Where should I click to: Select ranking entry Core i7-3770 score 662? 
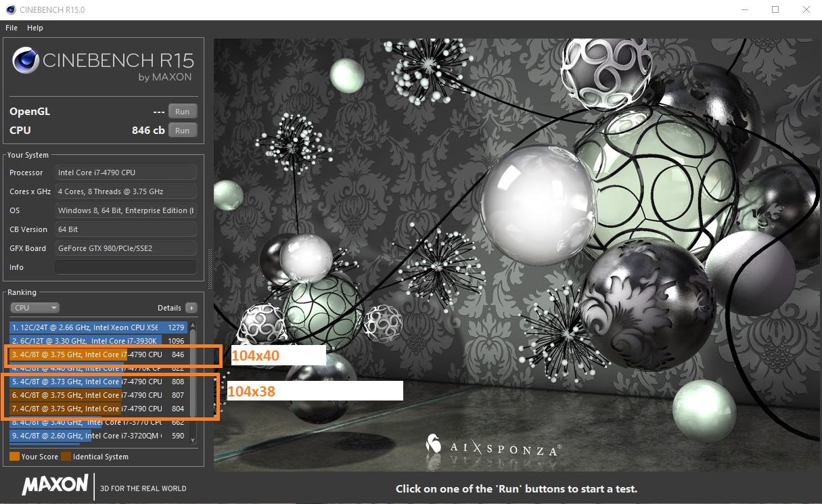coord(99,423)
